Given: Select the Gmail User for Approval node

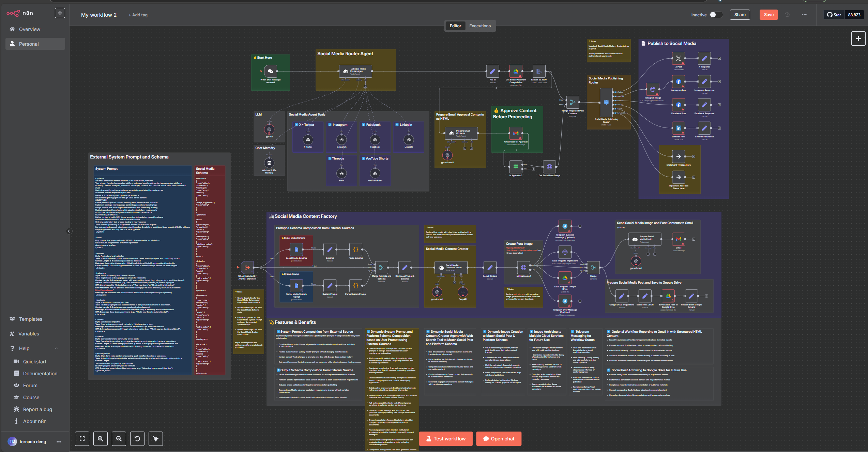Looking at the screenshot, I should pos(516,133).
